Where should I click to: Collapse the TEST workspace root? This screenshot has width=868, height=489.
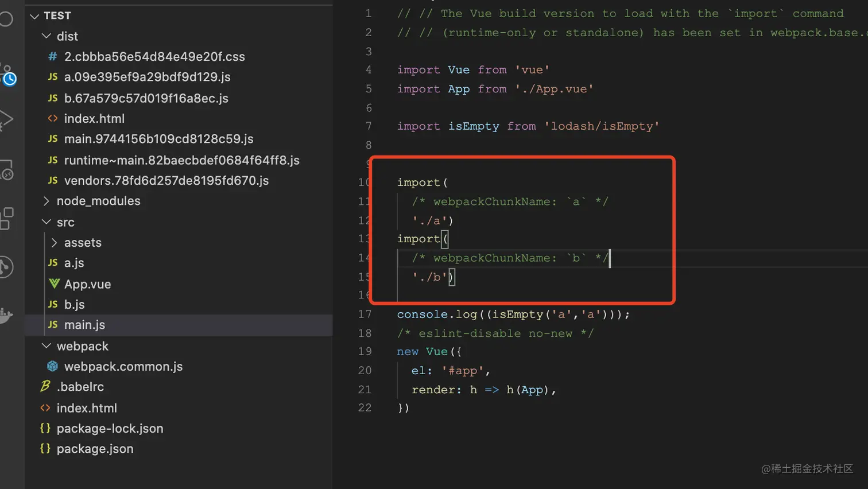click(34, 15)
